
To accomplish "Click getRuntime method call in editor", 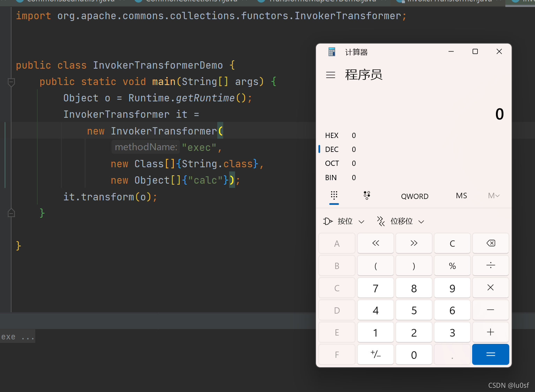I will (205, 98).
